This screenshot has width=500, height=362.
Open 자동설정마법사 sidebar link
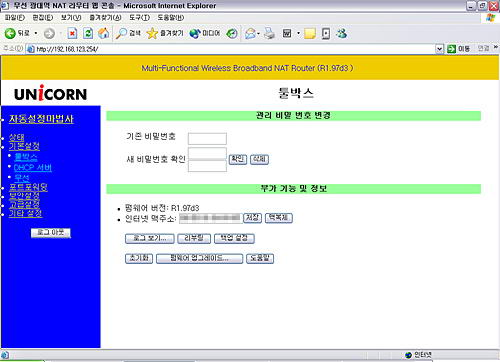[41, 119]
